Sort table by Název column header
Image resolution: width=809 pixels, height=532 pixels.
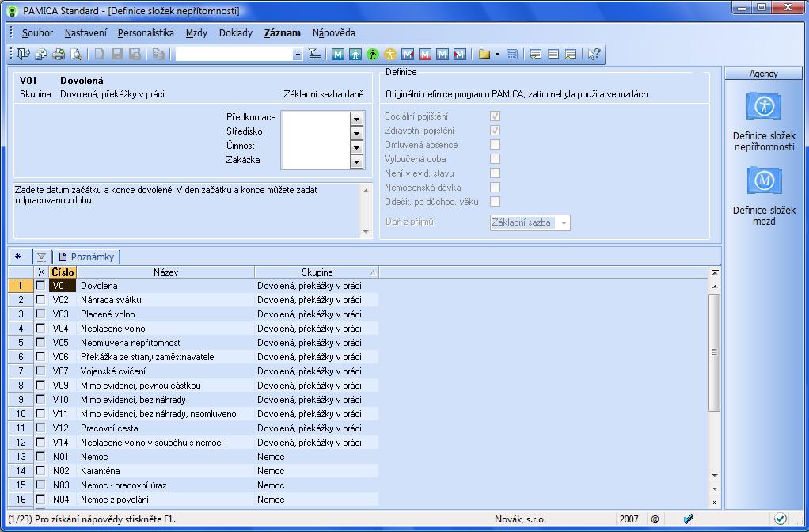(165, 272)
